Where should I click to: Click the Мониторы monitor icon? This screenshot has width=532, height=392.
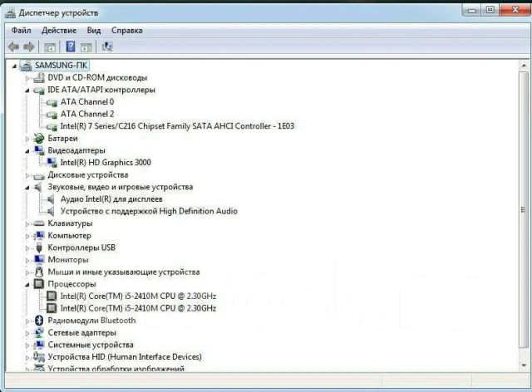39,260
